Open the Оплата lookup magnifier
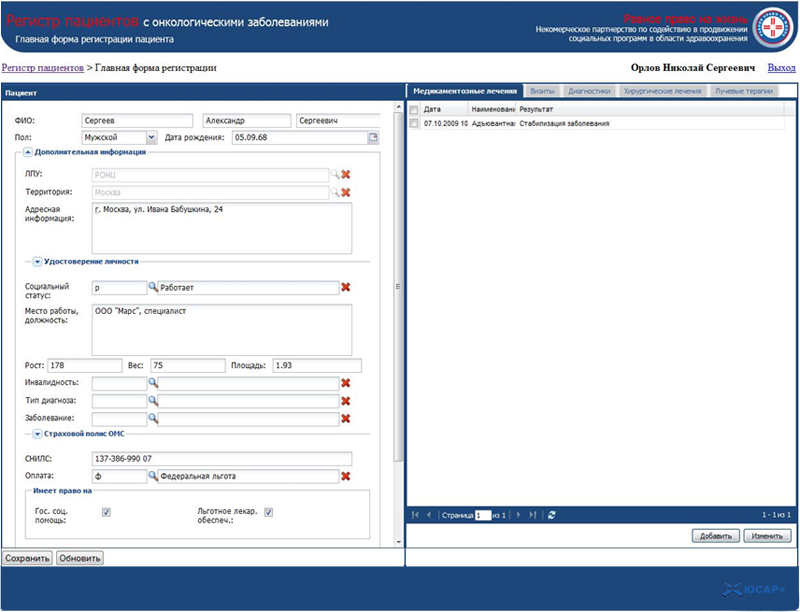Image resolution: width=800 pixels, height=612 pixels. tap(153, 476)
